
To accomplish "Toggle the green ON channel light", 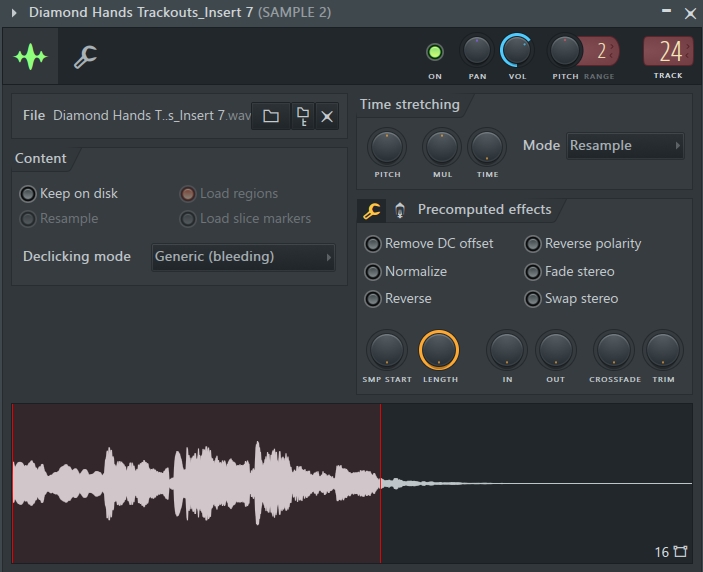I will pos(434,52).
